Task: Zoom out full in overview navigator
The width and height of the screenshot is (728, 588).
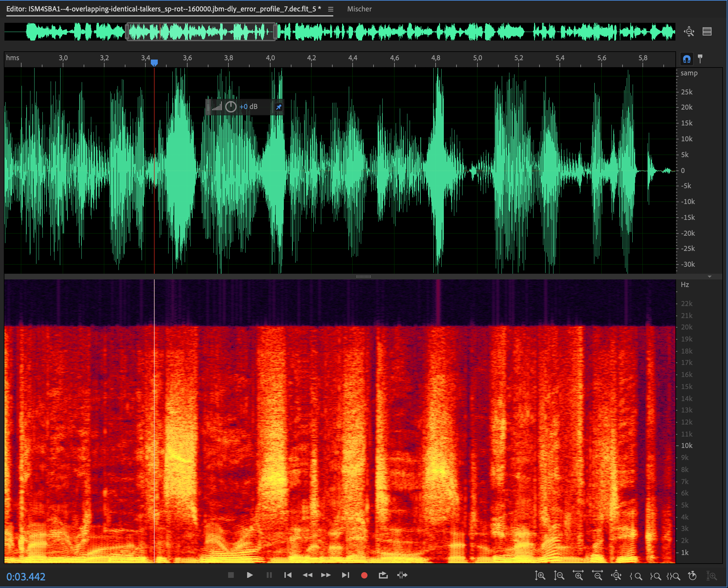Action: click(689, 31)
